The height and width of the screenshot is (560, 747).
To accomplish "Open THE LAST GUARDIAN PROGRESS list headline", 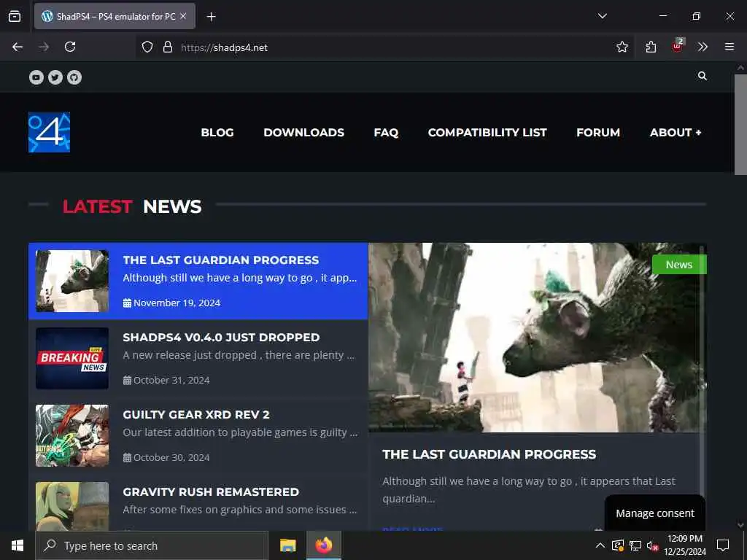I will point(221,260).
